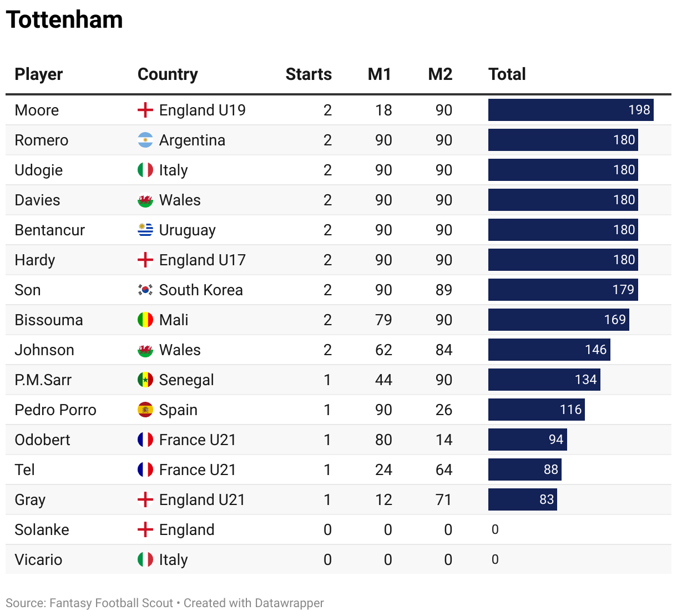Click the Argentina flag icon next to Romero
677x616 pixels.
tap(145, 140)
